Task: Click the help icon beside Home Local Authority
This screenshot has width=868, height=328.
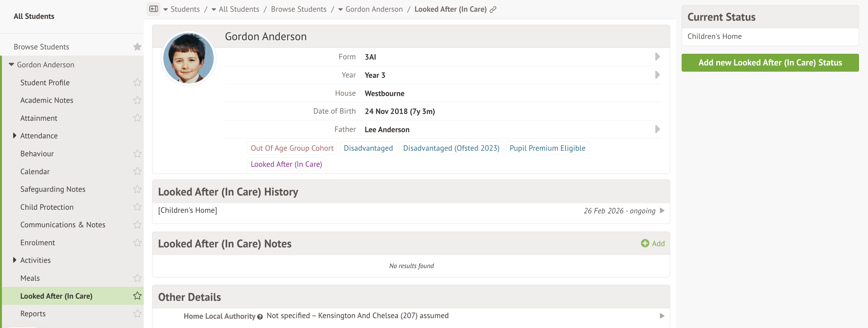Action: (x=260, y=317)
